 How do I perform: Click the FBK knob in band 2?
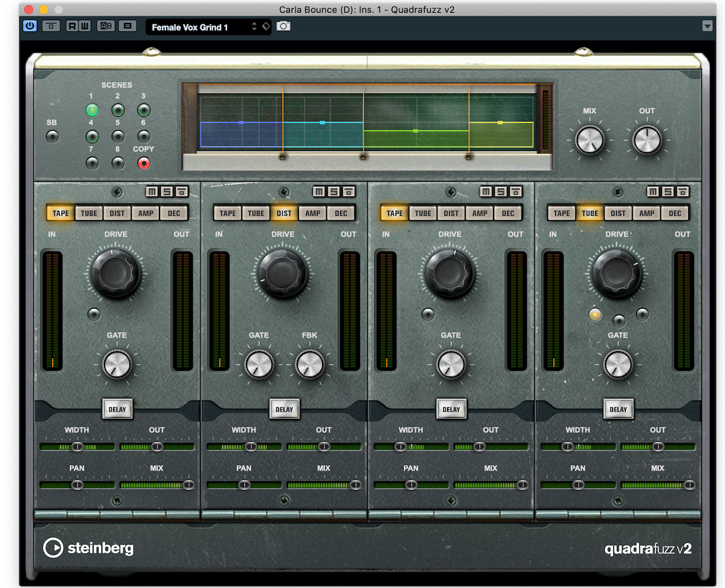pyautogui.click(x=310, y=364)
